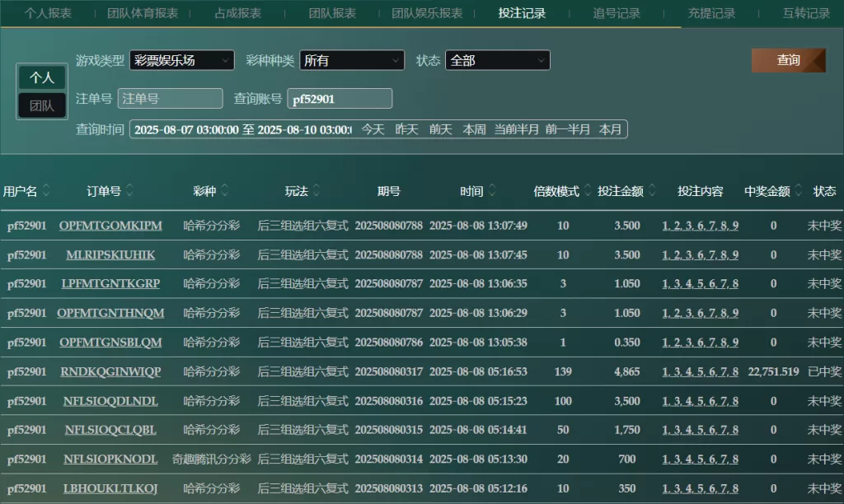Screen dimensions: 844x504
Task: Sort by 用户名 column arrows
Action: pos(46,190)
